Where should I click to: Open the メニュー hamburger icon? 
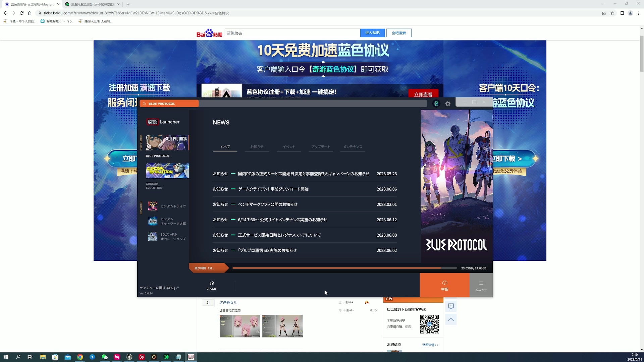481,285
